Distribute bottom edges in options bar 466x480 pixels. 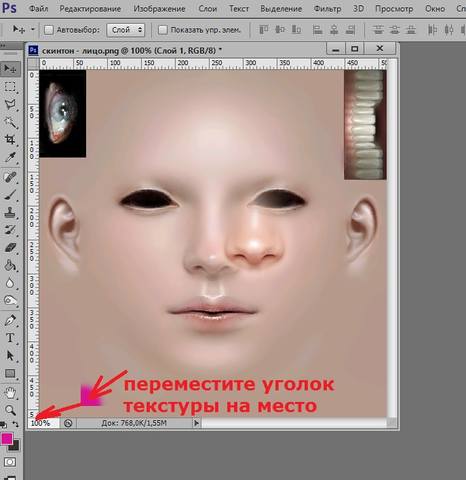411,30
